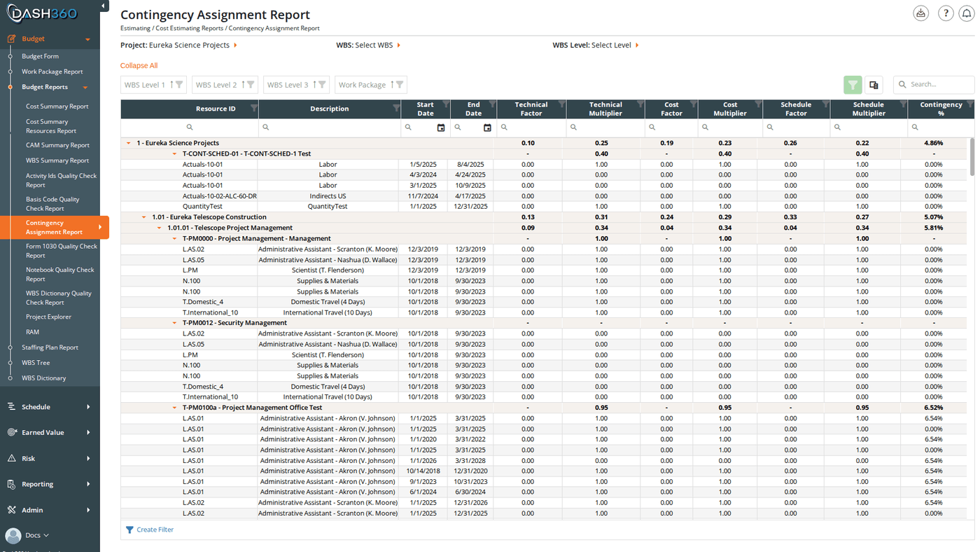The width and height of the screenshot is (980, 552).
Task: Open Work Package Report in sidebar
Action: [52, 71]
